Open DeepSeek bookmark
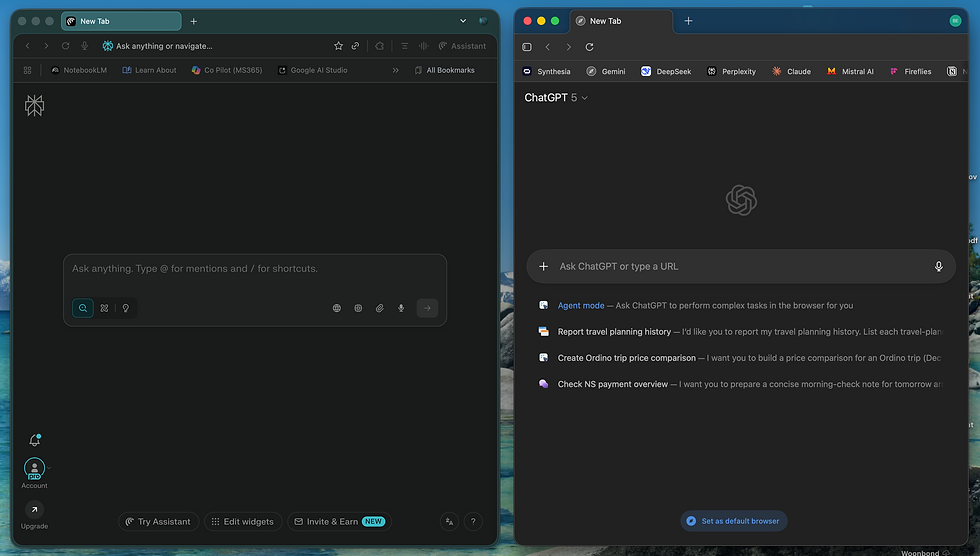 [x=666, y=71]
